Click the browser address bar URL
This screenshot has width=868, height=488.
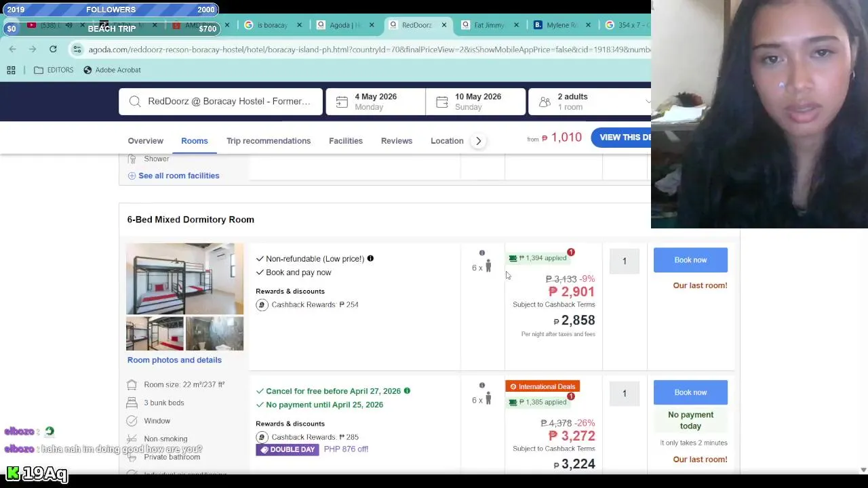point(369,49)
